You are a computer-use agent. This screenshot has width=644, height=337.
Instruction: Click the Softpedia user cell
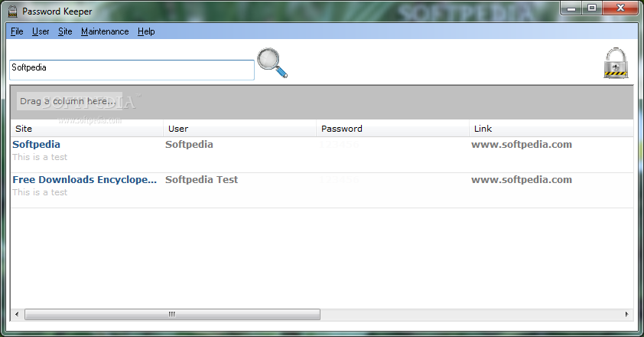189,145
